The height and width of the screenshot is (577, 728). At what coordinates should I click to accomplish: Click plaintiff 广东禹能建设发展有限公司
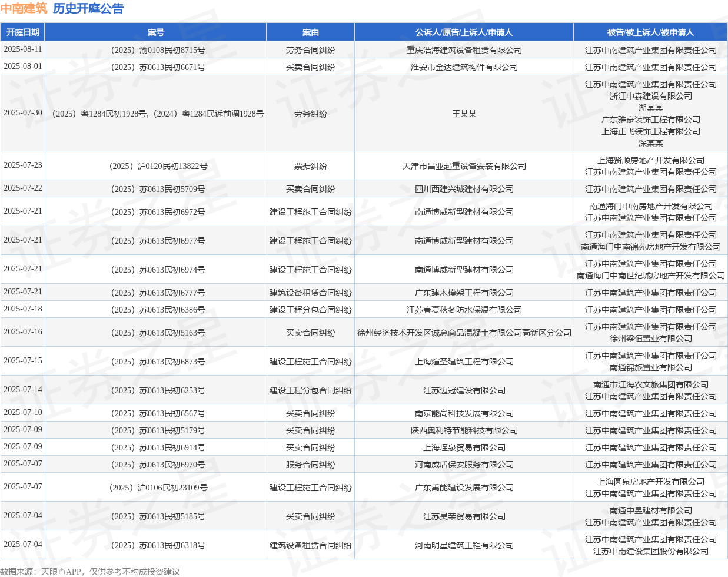coord(464,488)
